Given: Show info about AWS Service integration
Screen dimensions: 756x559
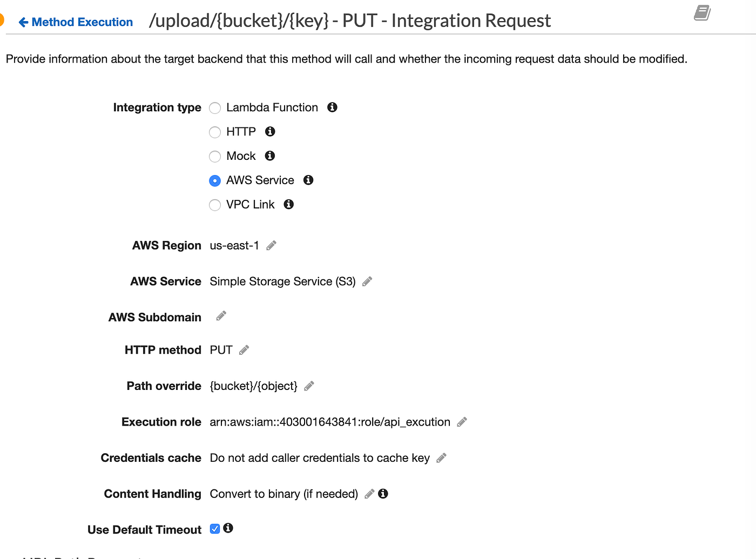Looking at the screenshot, I should [x=308, y=180].
